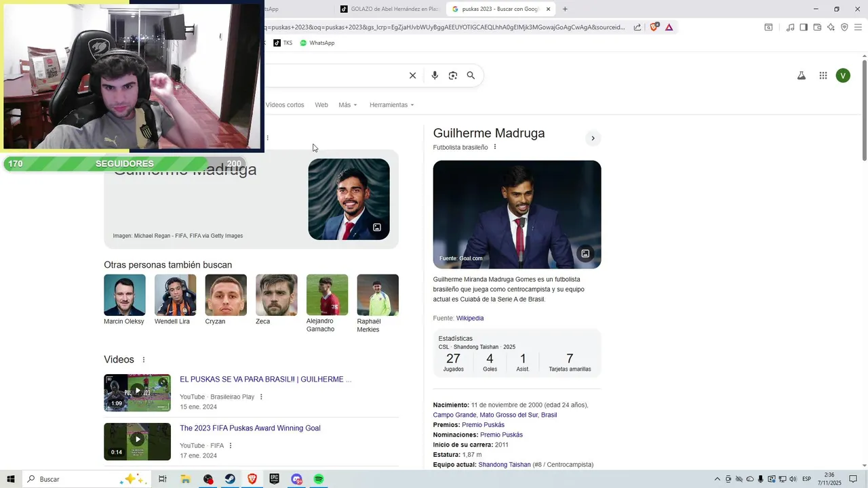Open the Windows Start menu
The image size is (868, 488).
click(x=11, y=479)
